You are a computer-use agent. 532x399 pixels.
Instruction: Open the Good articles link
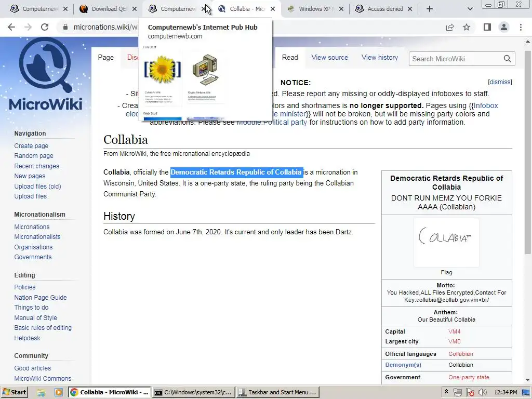[x=33, y=368]
